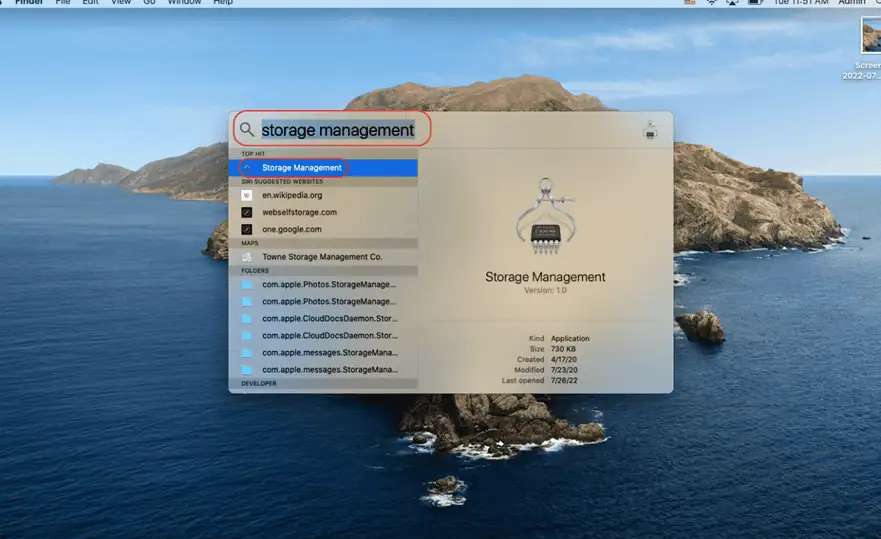
Task: Open the Finder menu in menu bar
Action: click(29, 2)
